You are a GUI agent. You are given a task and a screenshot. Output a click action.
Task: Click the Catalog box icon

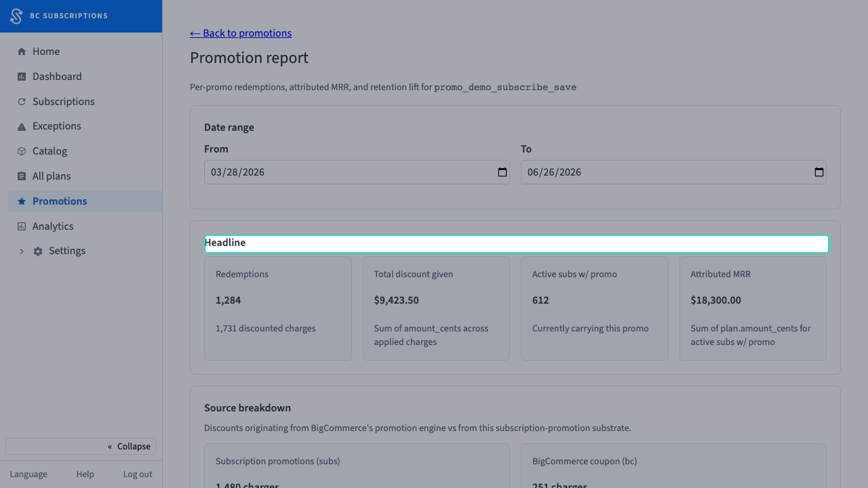(x=22, y=151)
